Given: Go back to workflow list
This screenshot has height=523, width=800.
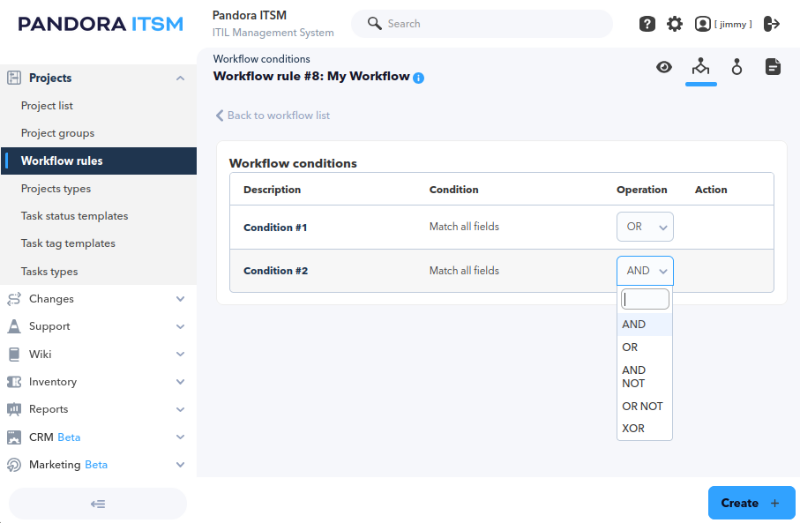Looking at the screenshot, I should point(272,115).
